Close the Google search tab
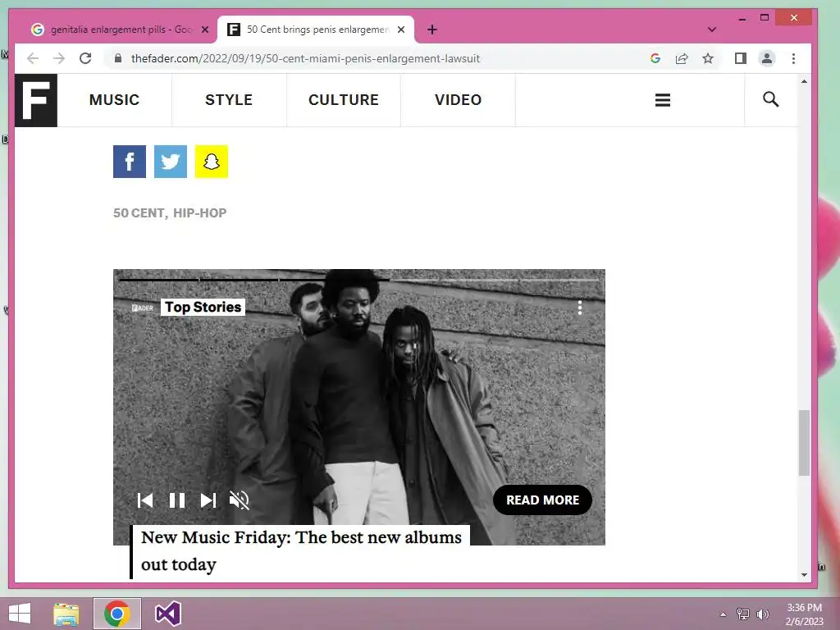 (204, 30)
